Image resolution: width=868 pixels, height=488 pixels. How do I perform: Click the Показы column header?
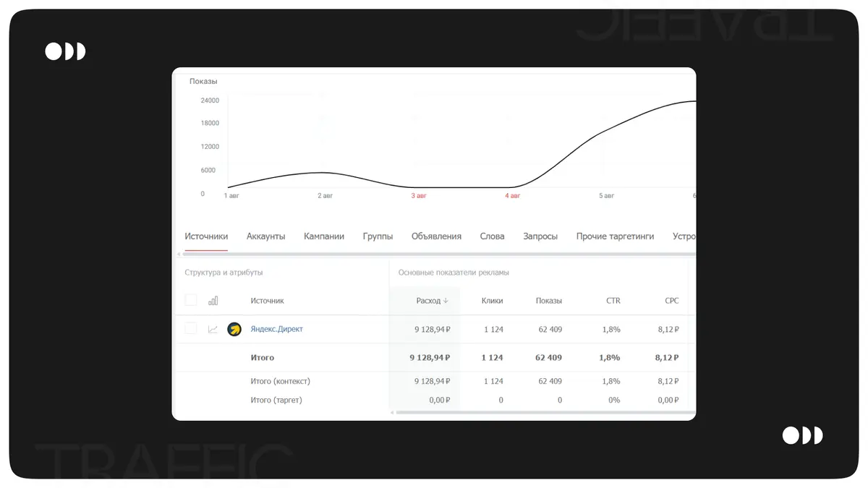[x=548, y=301]
